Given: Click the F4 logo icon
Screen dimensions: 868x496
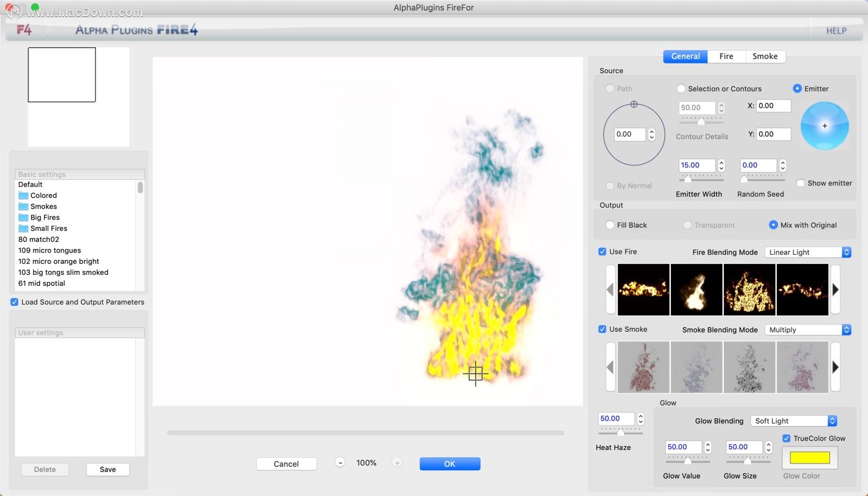Looking at the screenshot, I should pos(24,30).
